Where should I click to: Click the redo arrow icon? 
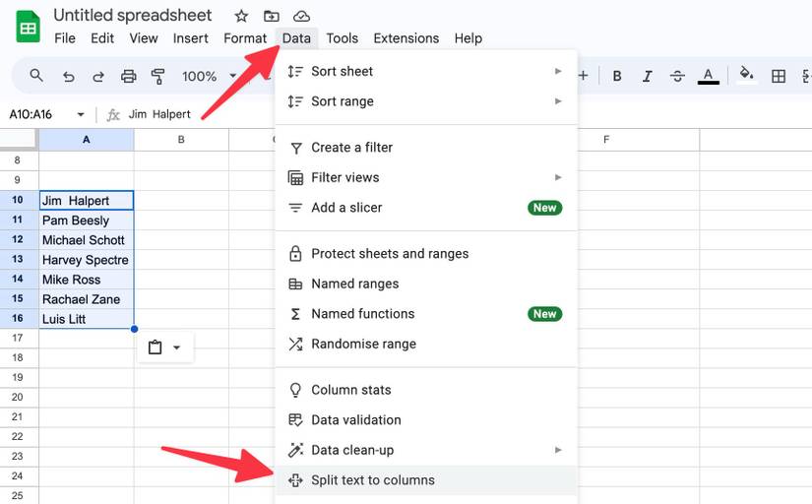click(98, 76)
